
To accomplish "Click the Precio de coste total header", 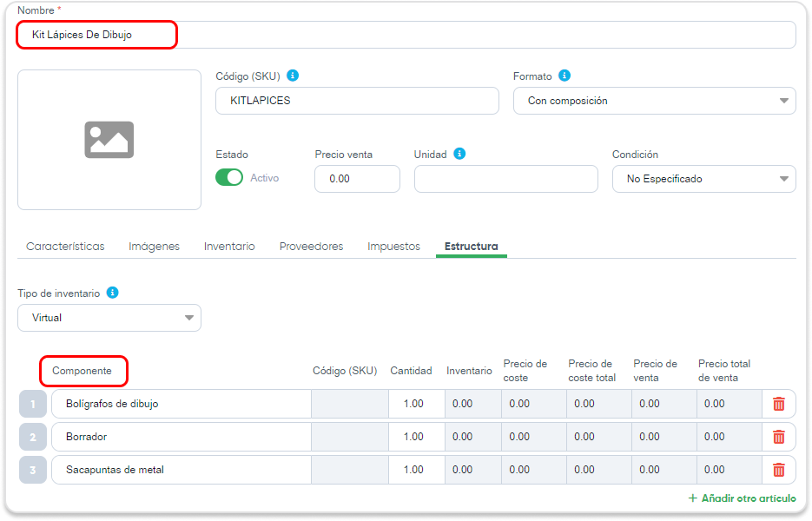I will [592, 371].
